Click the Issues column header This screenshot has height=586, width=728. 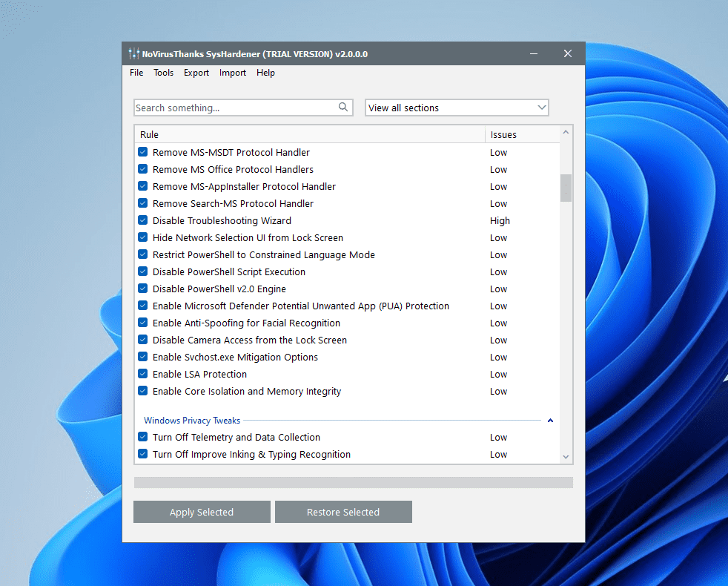point(503,134)
